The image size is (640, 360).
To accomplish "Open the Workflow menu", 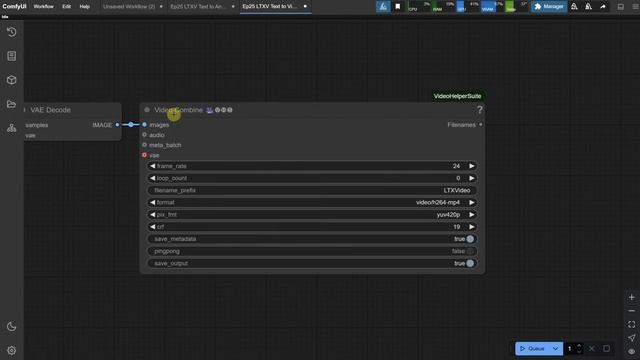I will coord(43,7).
